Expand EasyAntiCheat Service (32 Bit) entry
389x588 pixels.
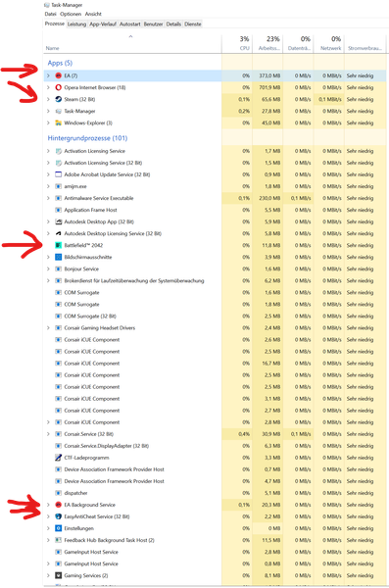(x=48, y=516)
